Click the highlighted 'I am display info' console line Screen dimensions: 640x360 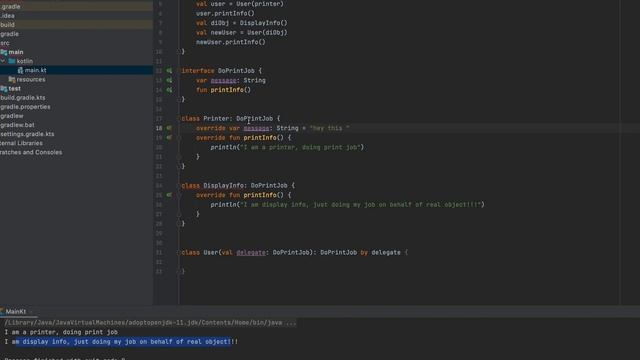tap(121, 342)
